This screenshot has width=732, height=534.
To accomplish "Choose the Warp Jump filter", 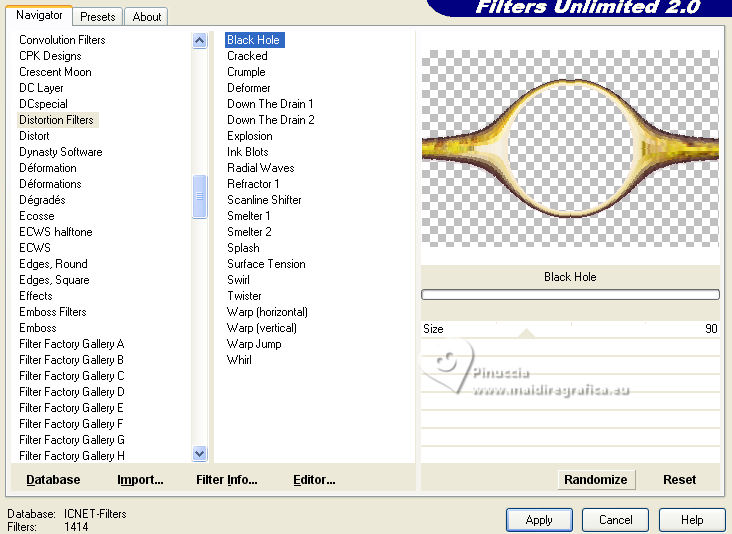I will [x=254, y=344].
